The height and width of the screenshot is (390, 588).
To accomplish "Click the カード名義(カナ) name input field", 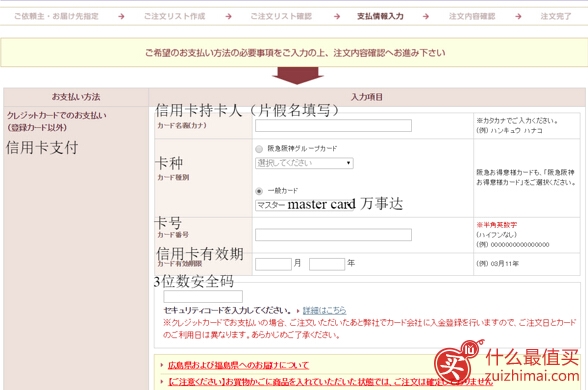I will 333,126.
